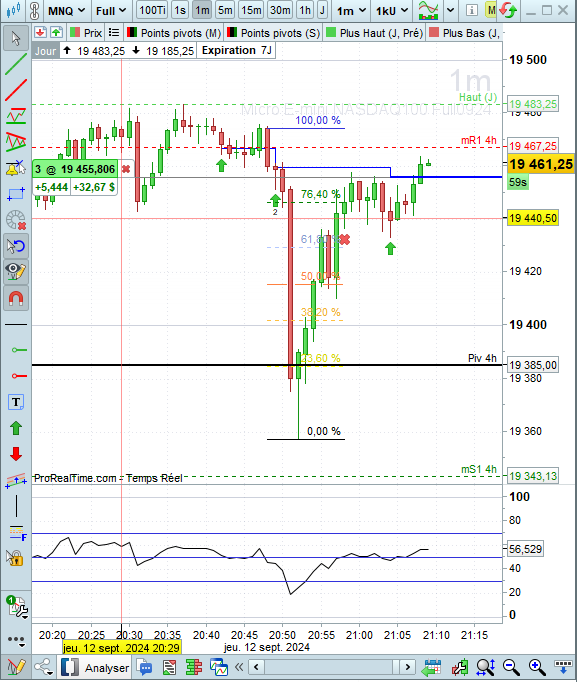Open the MNQ instrument dropdown
The height and width of the screenshot is (682, 577).
click(x=66, y=11)
